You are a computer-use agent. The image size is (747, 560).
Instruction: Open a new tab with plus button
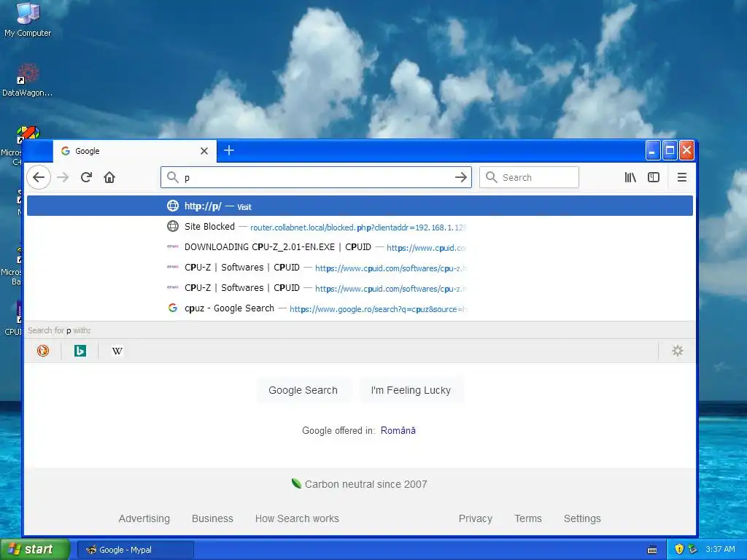228,150
